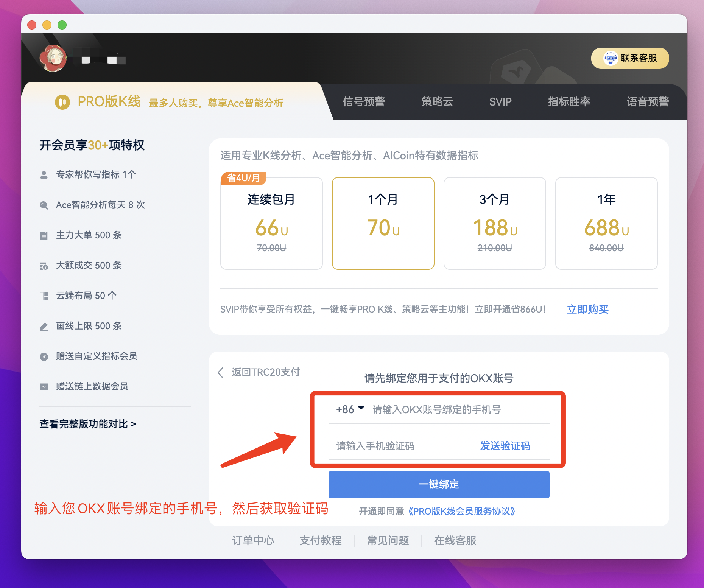Switch to the 策略云 tab
704x588 pixels.
[x=437, y=102]
